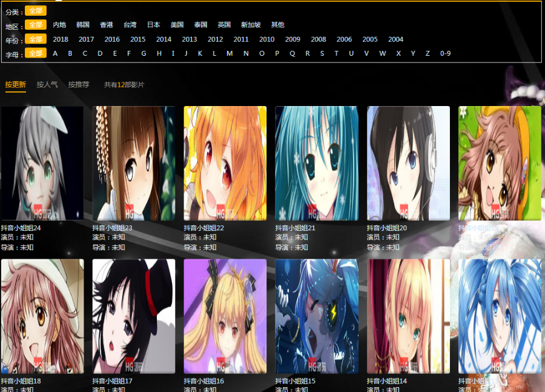Open the 抖音小姐姐18 poster thumbnail
The height and width of the screenshot is (392, 545).
tap(42, 316)
